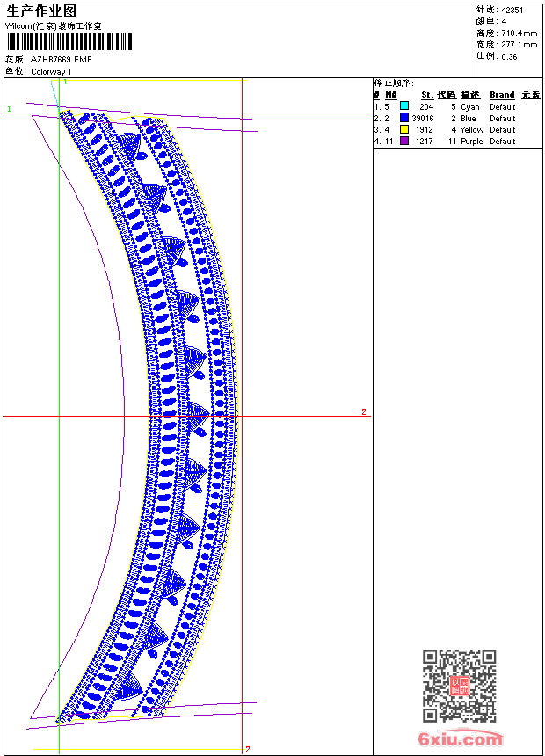
Task: Select the design file name AZHB7669.EMB
Action: [x=62, y=60]
